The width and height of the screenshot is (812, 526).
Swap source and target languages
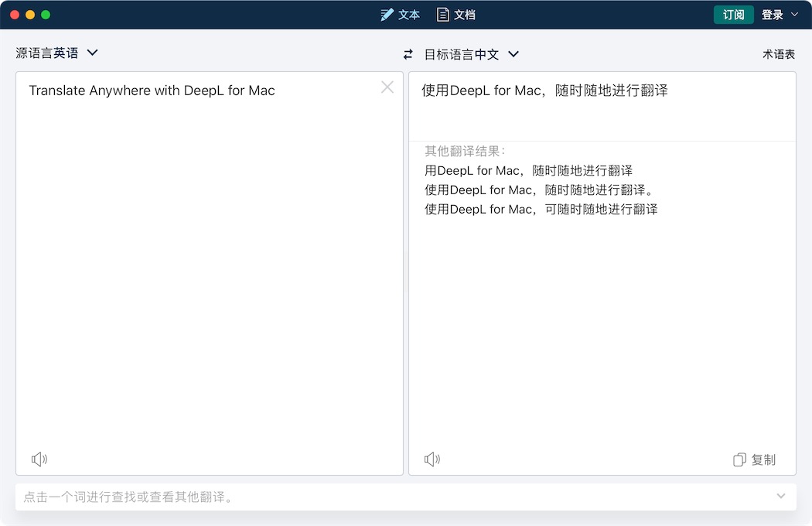point(408,54)
